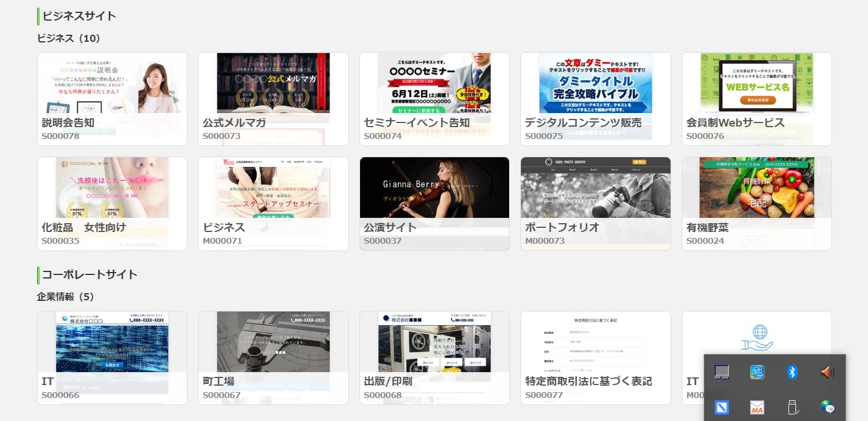Screen dimensions: 868x421
Task: Select the 有機野菜 template
Action: point(757,203)
